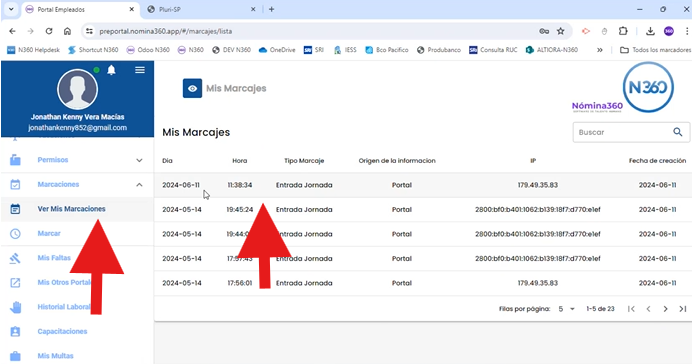Click the Historial Laboral hand icon
This screenshot has height=364, width=692.
pyautogui.click(x=15, y=307)
